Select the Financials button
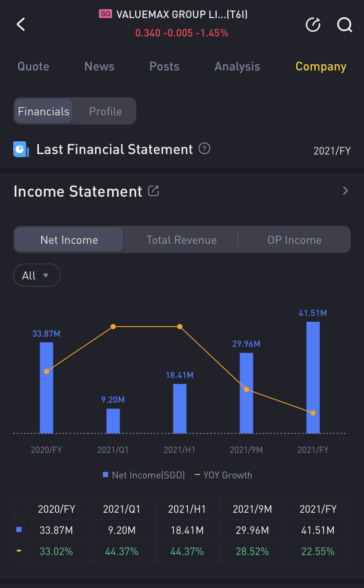 [x=44, y=111]
